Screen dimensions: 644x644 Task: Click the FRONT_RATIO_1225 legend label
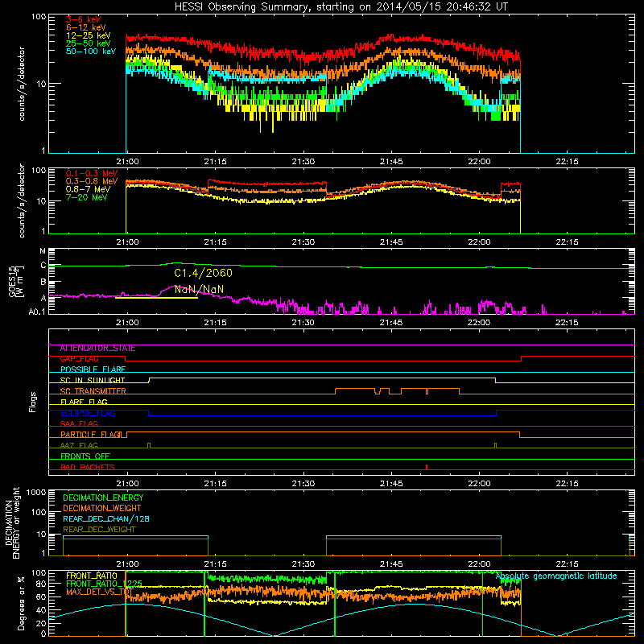[x=105, y=584]
